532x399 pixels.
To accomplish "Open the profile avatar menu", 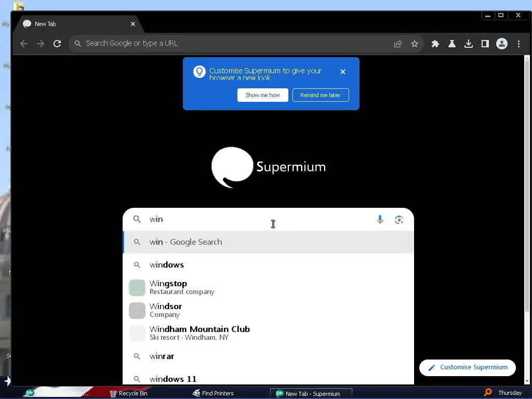I will pyautogui.click(x=502, y=44).
